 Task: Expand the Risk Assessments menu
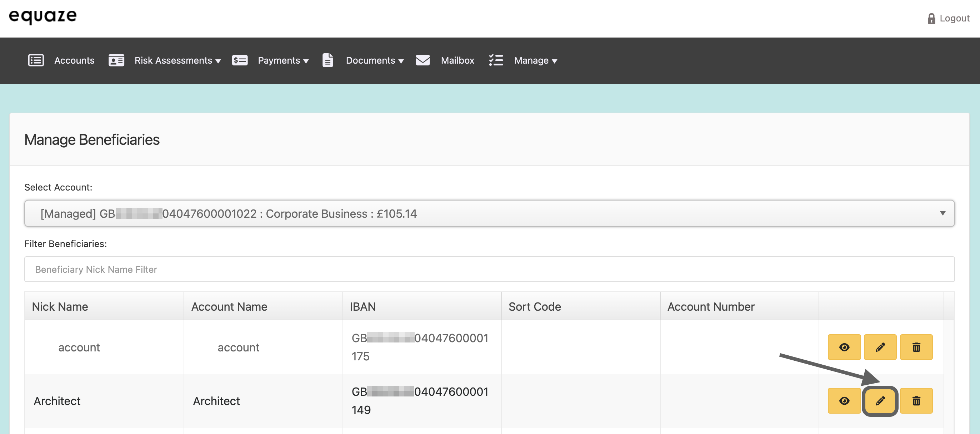coord(177,60)
